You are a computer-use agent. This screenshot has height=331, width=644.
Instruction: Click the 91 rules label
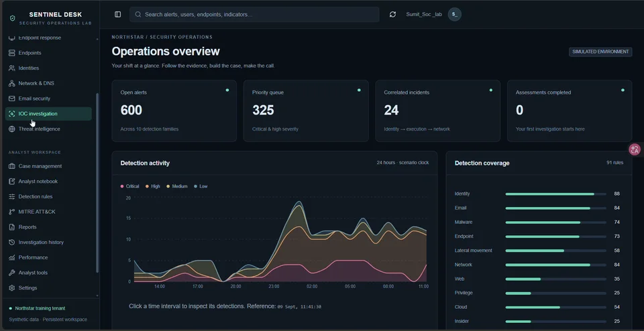615,162
